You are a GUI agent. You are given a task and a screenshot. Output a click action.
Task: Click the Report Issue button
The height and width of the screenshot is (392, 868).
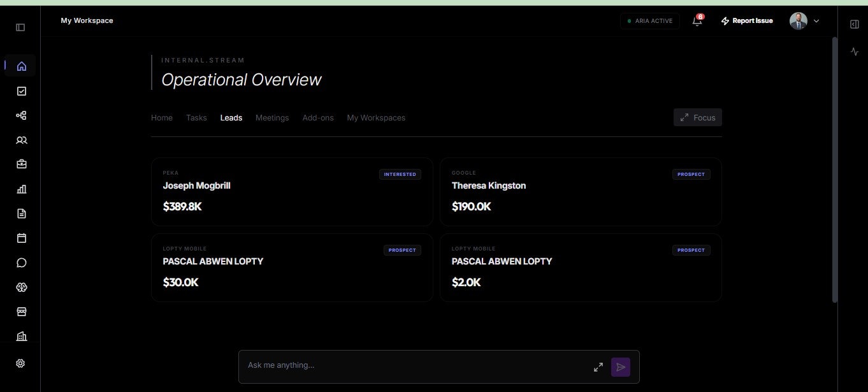[746, 20]
